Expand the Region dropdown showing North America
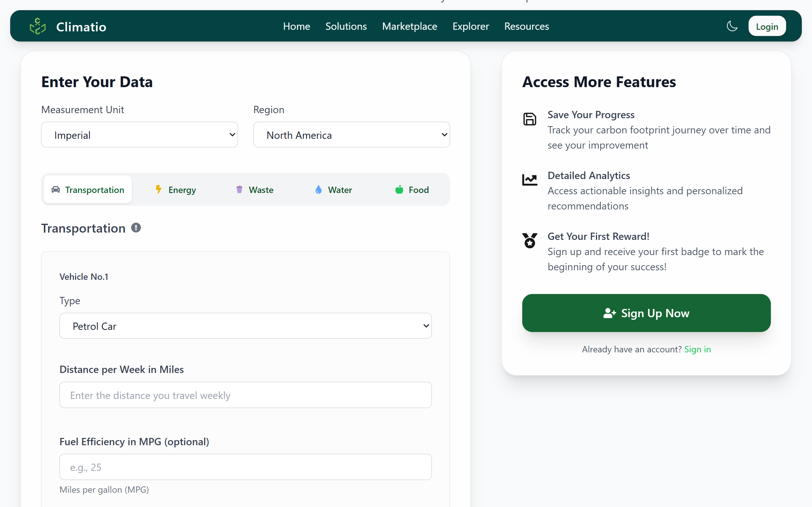The image size is (812, 507). pos(351,135)
